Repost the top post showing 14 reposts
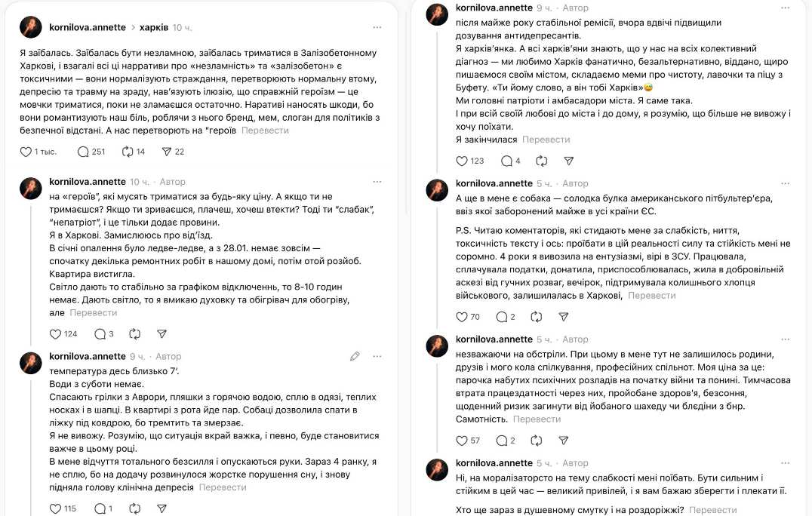812x516 pixels. click(x=128, y=152)
